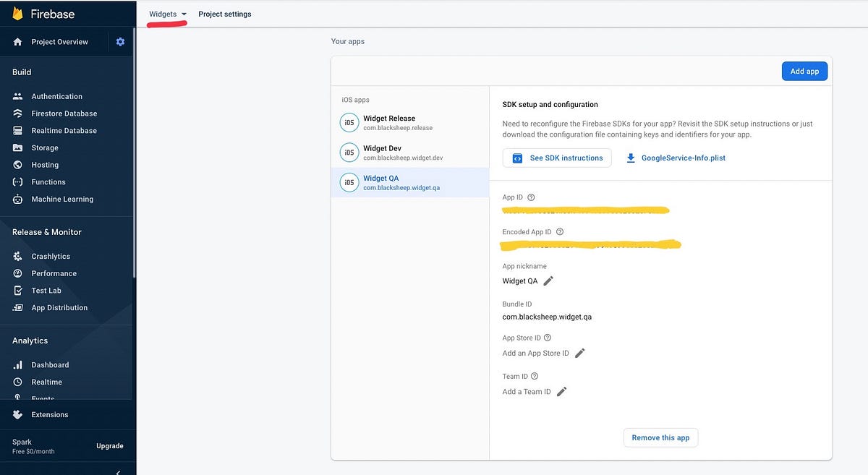Click pencil to add Team ID
Image resolution: width=868 pixels, height=475 pixels.
point(561,392)
